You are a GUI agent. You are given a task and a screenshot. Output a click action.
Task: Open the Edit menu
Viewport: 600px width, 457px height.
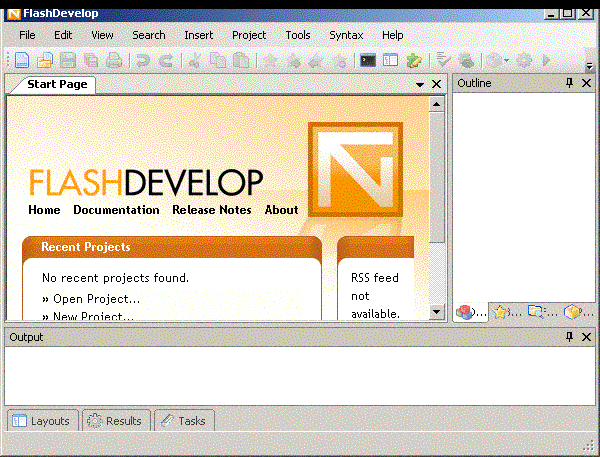point(63,35)
